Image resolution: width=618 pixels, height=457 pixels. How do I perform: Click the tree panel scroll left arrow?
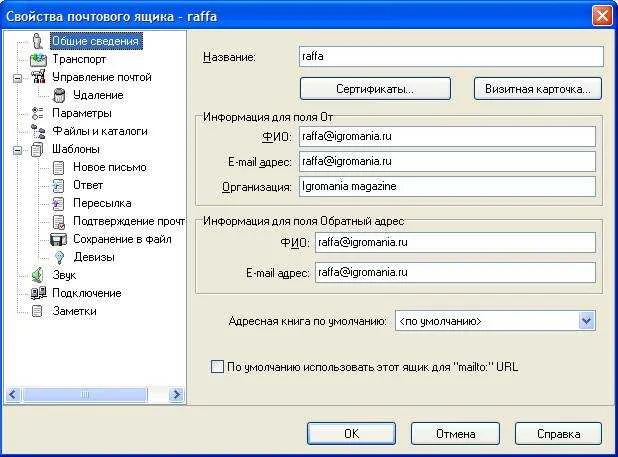(13, 394)
